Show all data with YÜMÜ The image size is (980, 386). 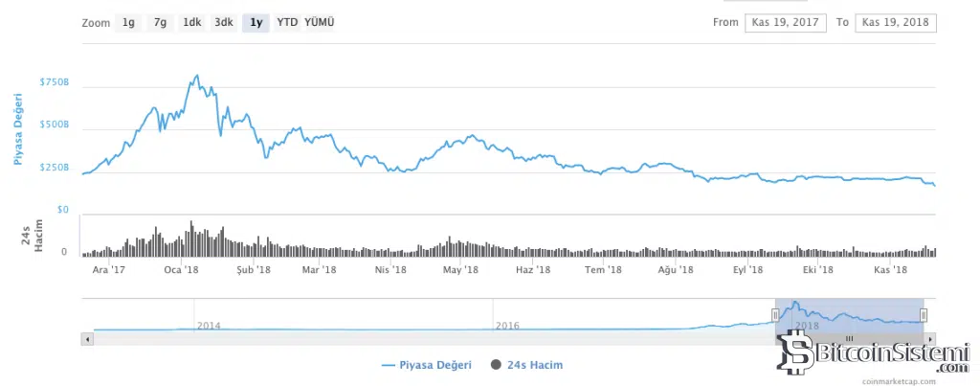click(x=320, y=22)
